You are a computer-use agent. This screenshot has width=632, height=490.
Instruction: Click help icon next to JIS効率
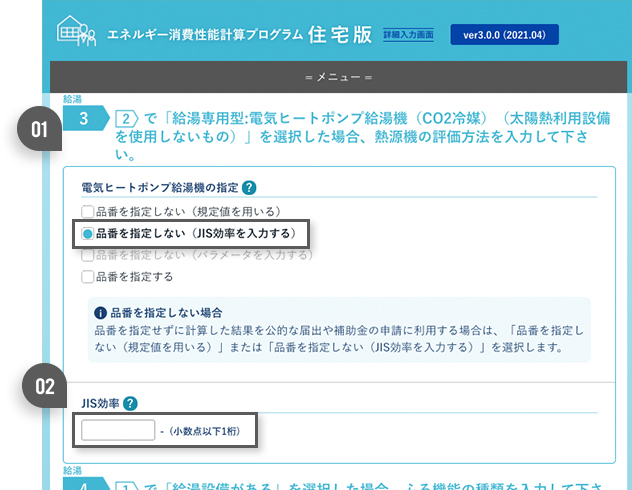pos(131,404)
